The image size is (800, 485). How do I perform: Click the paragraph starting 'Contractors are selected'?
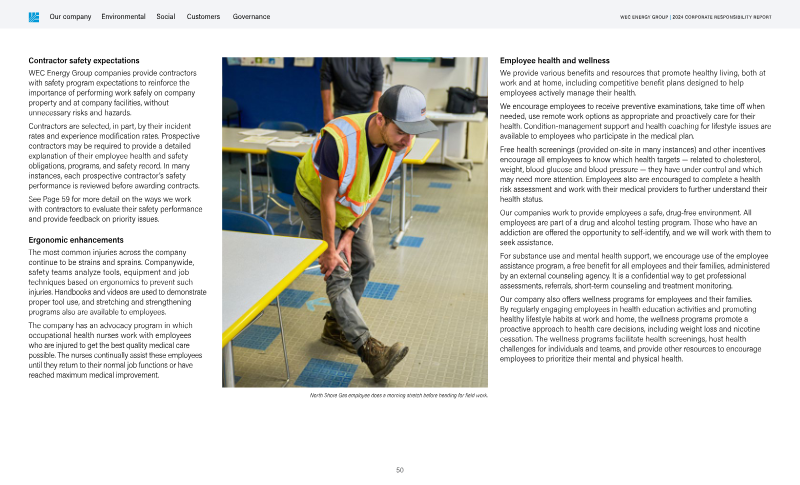(x=113, y=156)
